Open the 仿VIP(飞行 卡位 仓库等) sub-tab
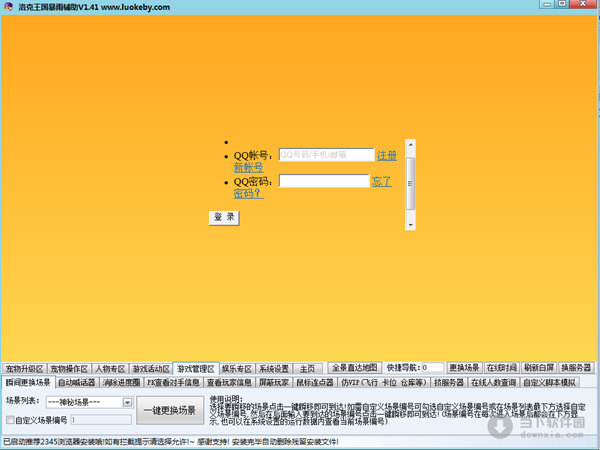600x450 pixels. [383, 382]
